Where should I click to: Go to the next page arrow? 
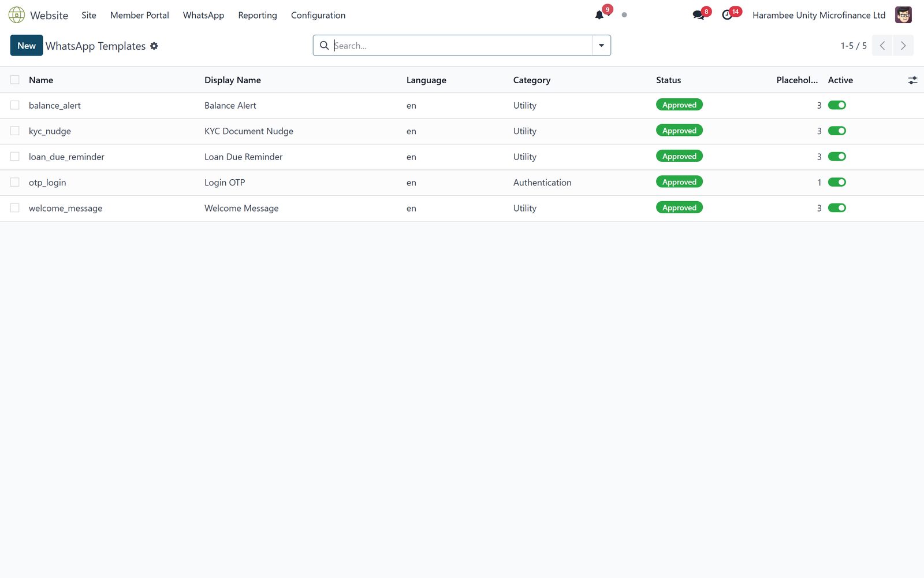point(903,46)
